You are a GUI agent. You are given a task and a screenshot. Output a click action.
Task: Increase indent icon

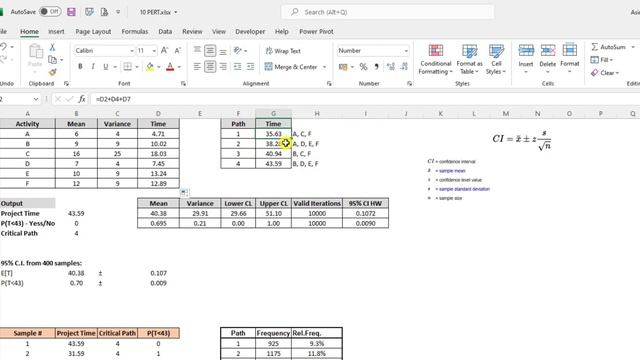(x=251, y=67)
